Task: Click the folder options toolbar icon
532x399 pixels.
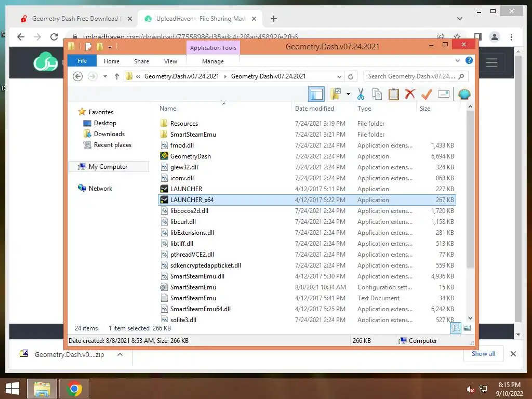Action: 336,94
